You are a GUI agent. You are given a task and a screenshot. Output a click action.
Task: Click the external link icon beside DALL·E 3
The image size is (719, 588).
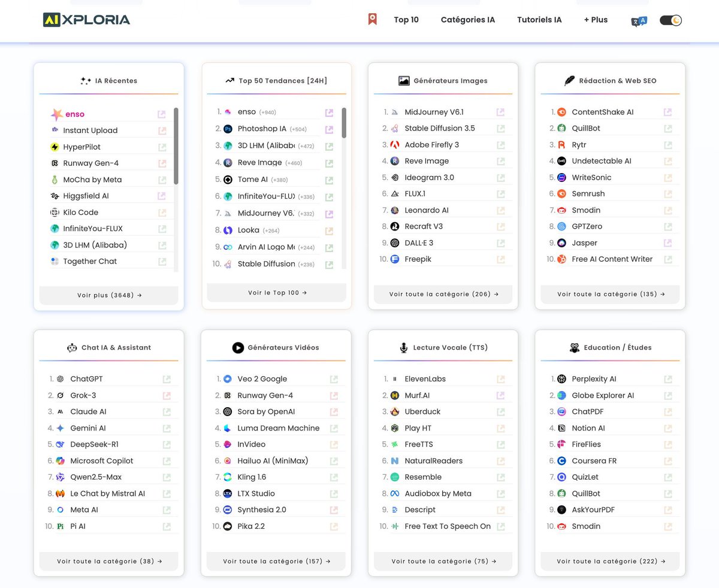[x=500, y=243]
